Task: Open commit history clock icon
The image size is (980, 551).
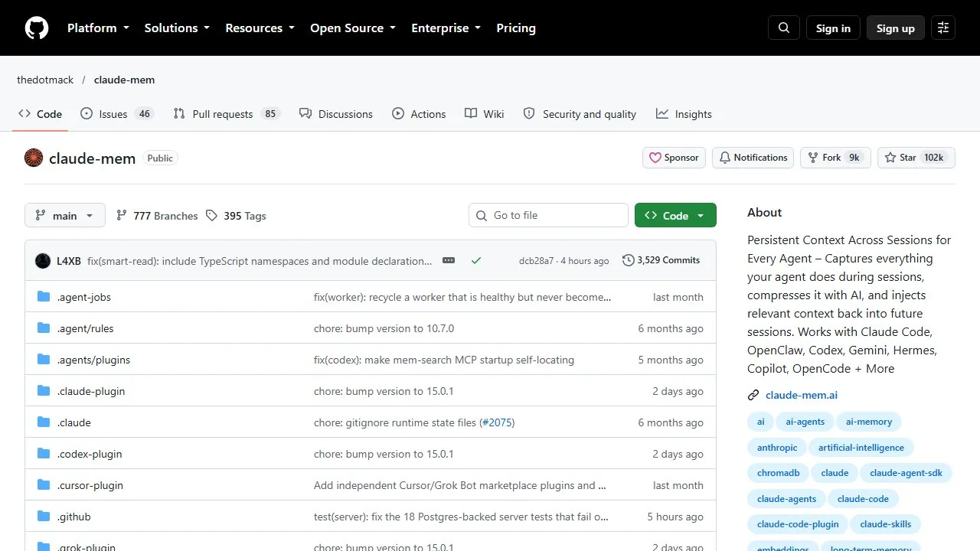Action: pyautogui.click(x=629, y=260)
